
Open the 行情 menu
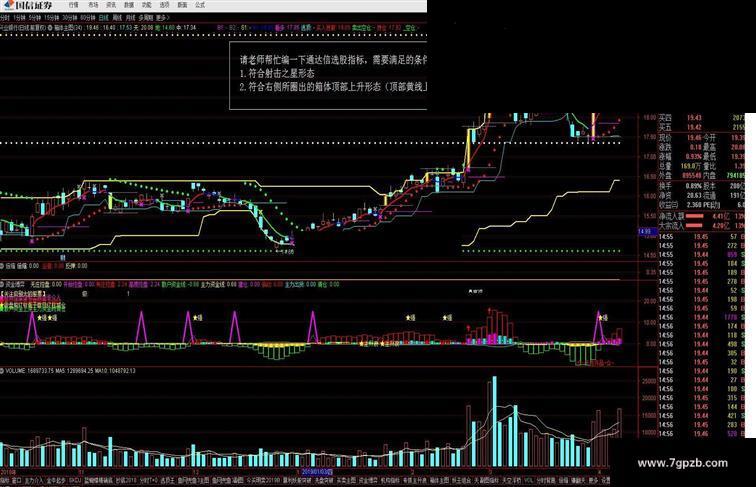(73, 5)
